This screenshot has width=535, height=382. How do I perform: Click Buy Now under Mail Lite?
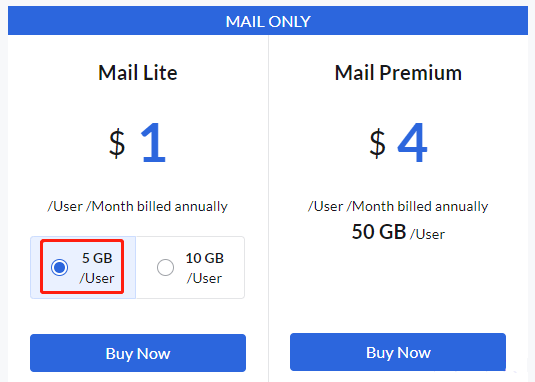[138, 353]
